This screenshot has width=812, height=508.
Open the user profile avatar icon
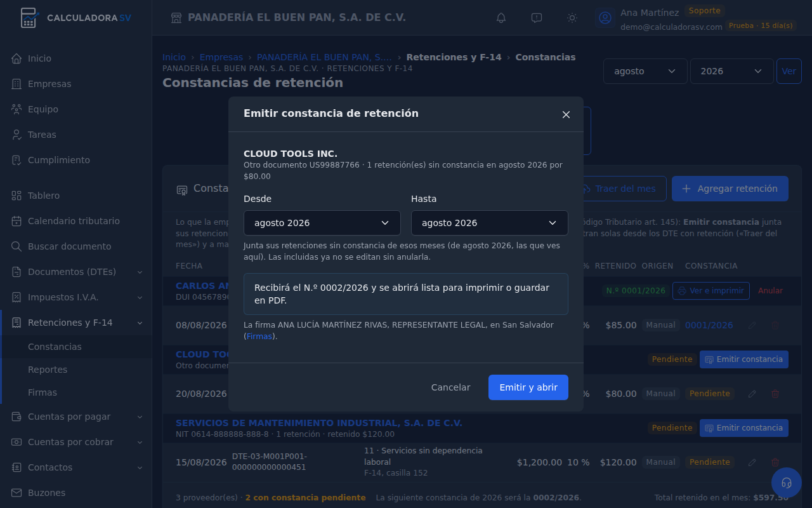[x=605, y=18]
